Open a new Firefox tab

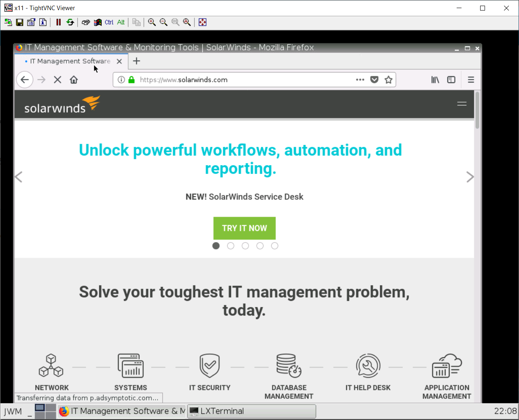[x=136, y=61]
